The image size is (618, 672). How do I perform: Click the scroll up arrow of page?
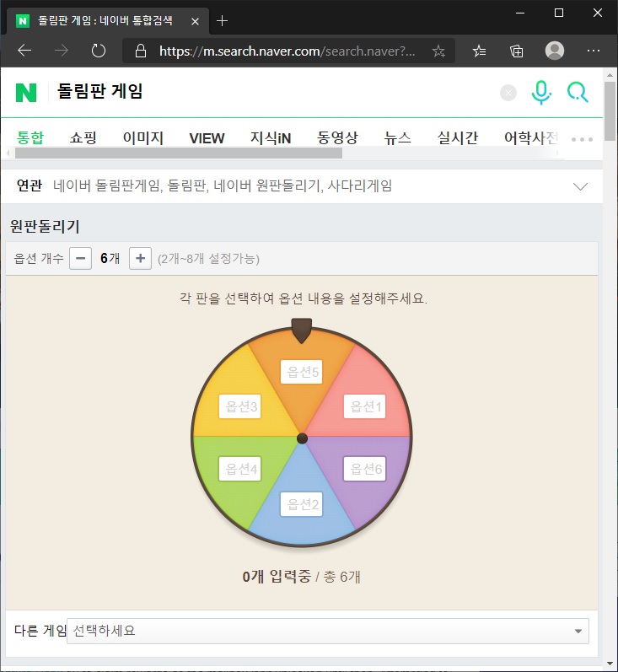[610, 75]
